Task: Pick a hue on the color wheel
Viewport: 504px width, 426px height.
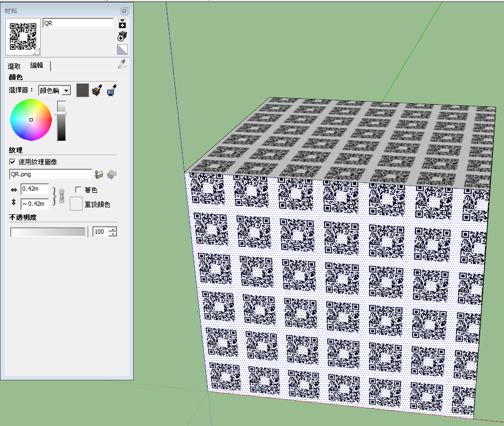Action: tap(31, 120)
